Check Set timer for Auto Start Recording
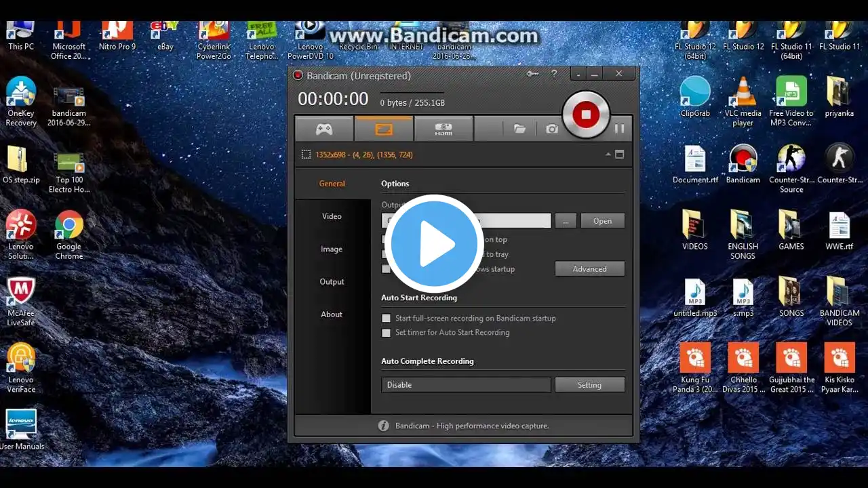Image resolution: width=868 pixels, height=488 pixels. (387, 332)
